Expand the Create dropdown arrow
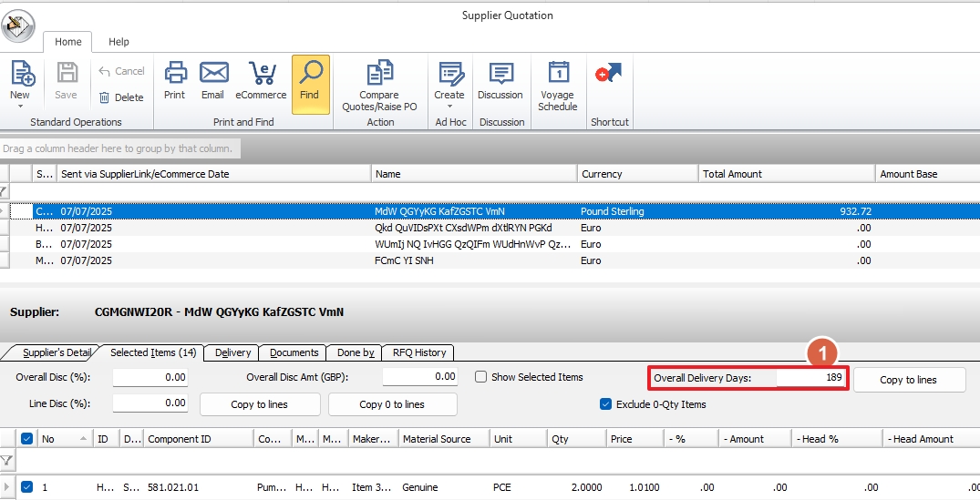 [449, 107]
